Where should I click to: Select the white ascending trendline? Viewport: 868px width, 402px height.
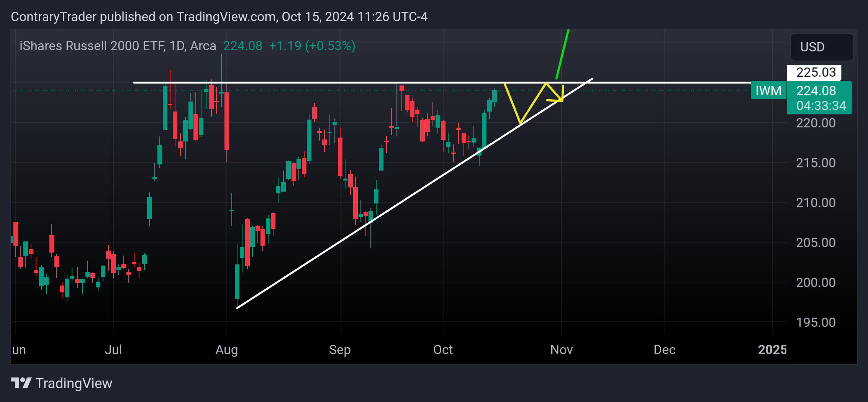tap(415, 194)
